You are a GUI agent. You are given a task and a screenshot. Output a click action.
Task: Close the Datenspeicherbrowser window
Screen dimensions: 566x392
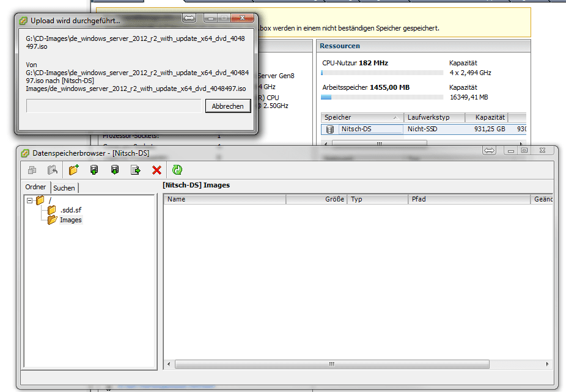tap(543, 150)
